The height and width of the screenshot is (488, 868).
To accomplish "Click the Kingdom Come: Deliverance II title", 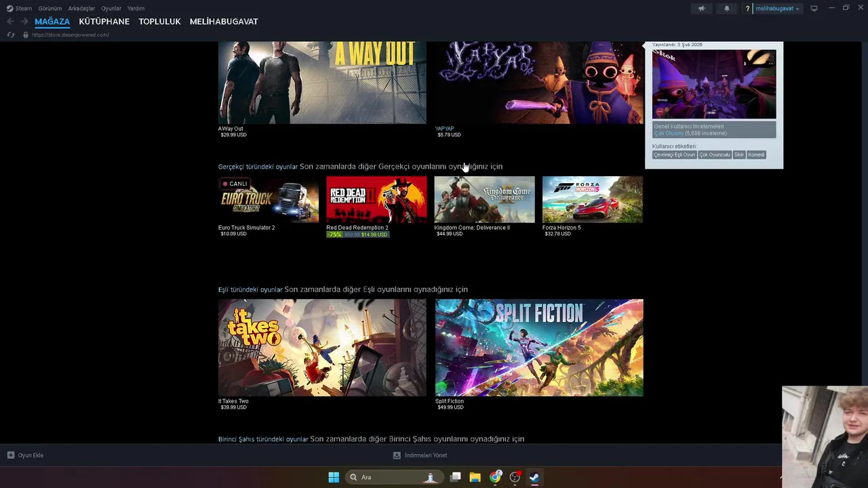I will 472,228.
